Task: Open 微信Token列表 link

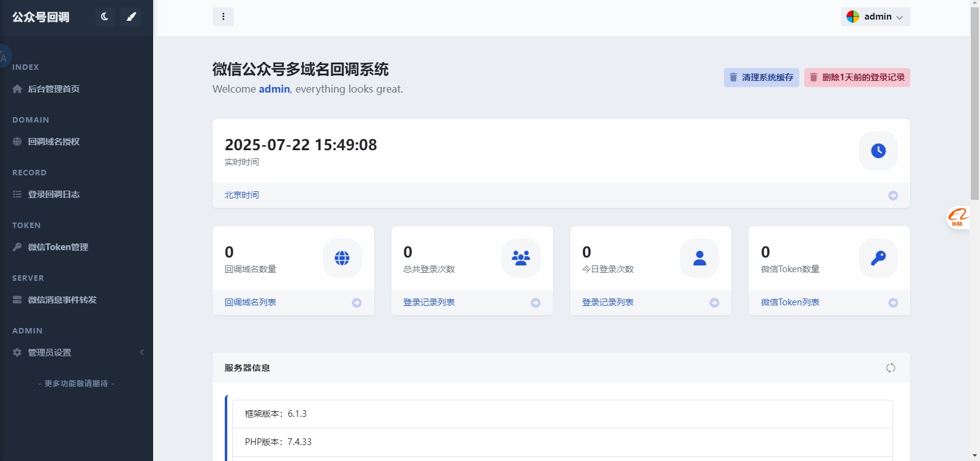Action: 790,302
